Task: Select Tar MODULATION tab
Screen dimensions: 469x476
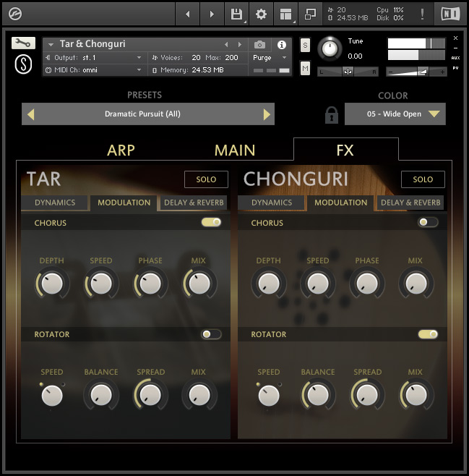Action: coord(124,203)
